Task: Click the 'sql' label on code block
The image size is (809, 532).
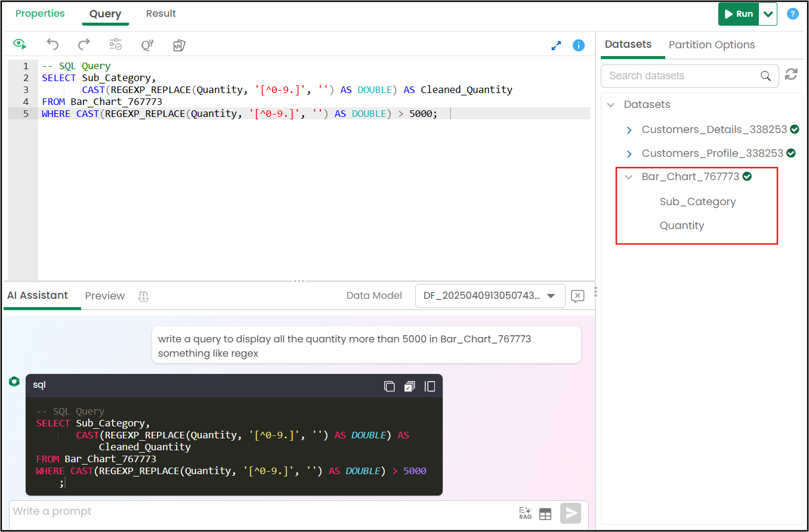Action: coord(39,385)
